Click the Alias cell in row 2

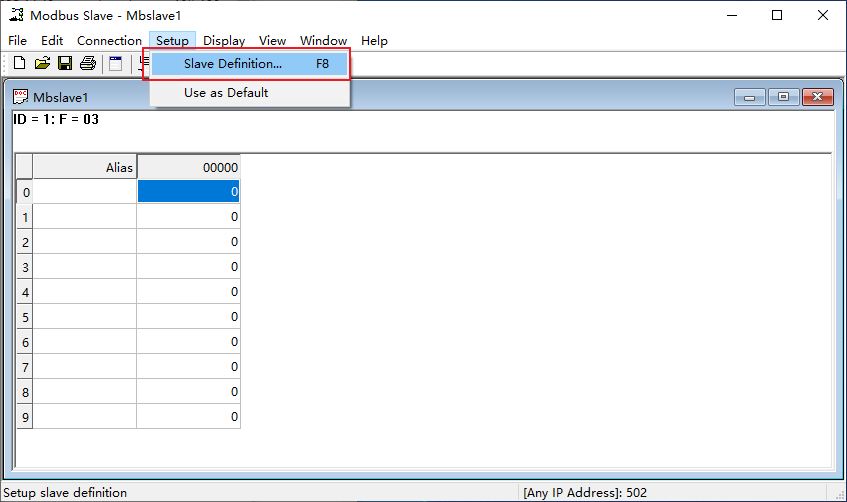85,242
